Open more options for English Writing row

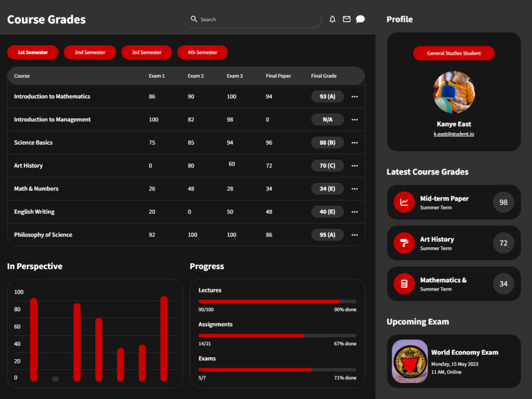pyautogui.click(x=354, y=212)
